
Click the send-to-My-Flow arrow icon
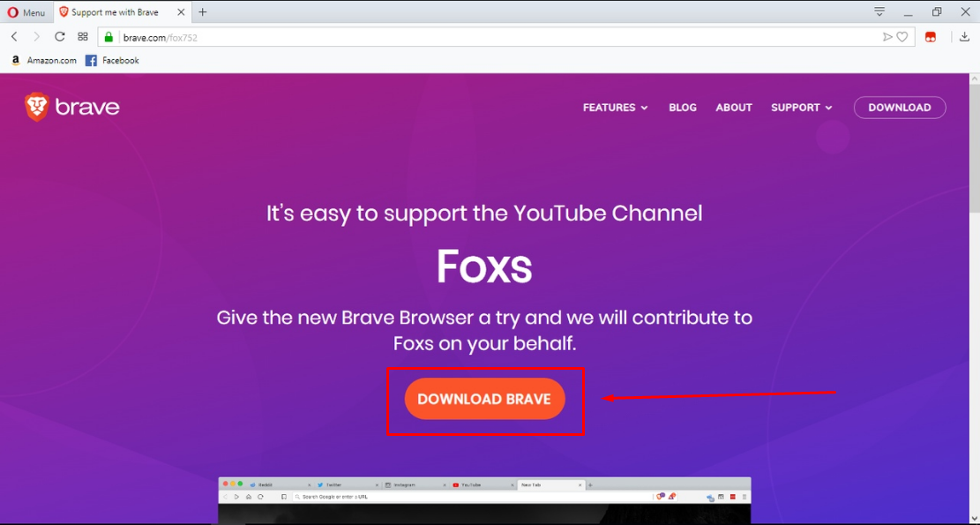click(x=887, y=37)
